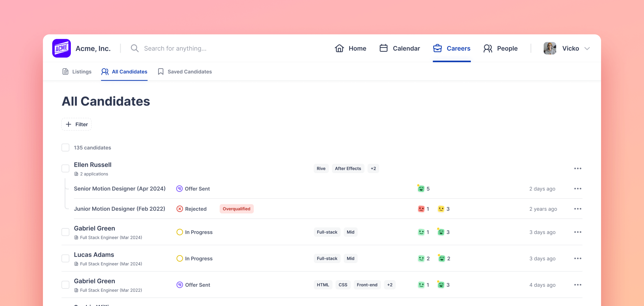Open more options for Gabriel Green Mar 2022 row
The width and height of the screenshot is (644, 306).
578,285
